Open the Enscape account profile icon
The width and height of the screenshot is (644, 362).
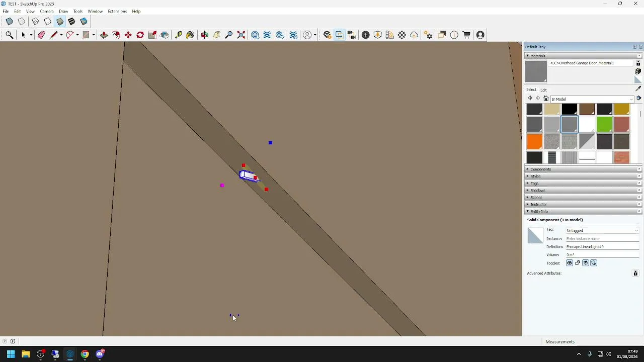coord(480,35)
